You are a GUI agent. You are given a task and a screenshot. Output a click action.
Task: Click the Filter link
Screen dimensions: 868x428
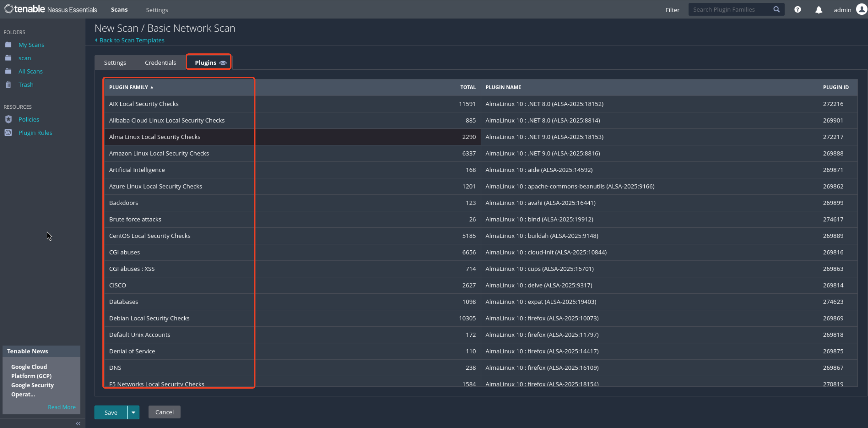tap(672, 10)
